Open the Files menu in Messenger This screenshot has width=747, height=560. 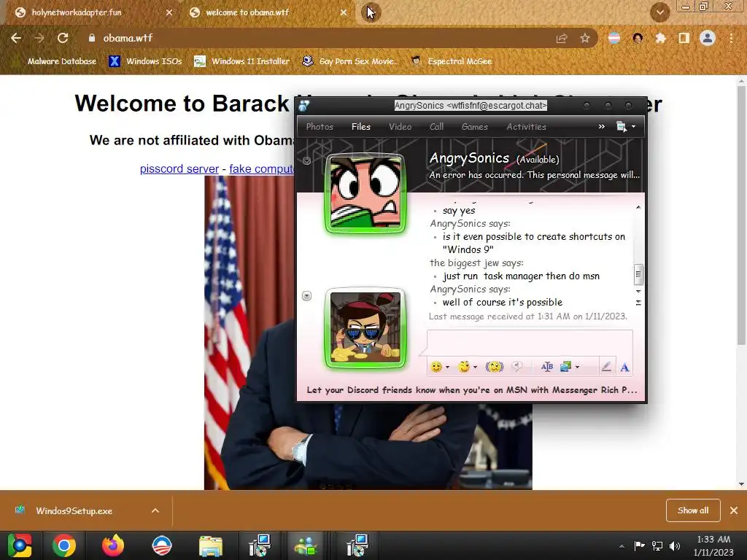pyautogui.click(x=360, y=127)
